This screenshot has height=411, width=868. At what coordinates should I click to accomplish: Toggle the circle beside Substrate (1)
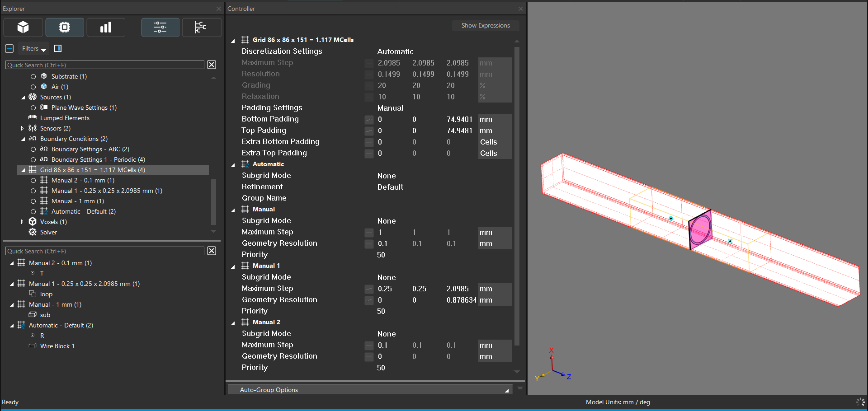coord(33,77)
